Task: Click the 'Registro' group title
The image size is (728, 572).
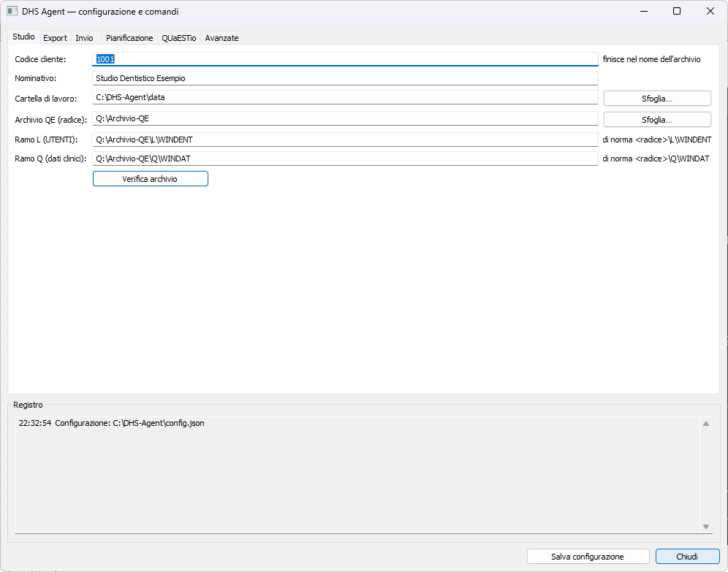Action: pos(28,405)
